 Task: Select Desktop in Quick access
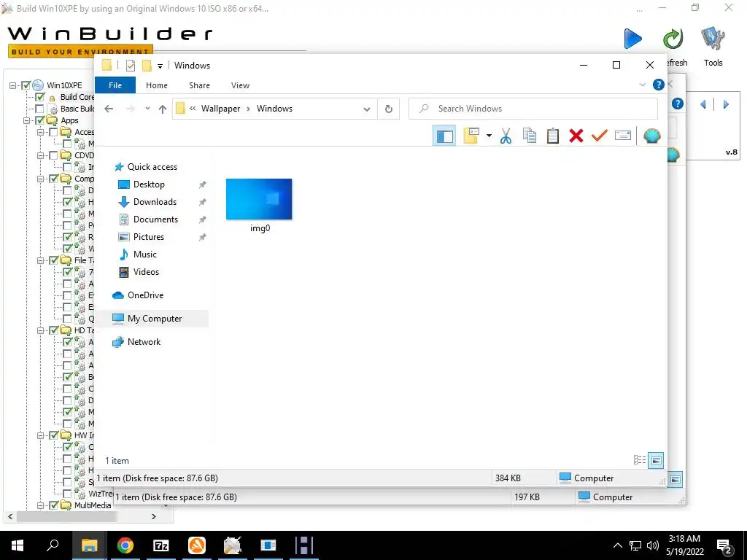click(149, 184)
